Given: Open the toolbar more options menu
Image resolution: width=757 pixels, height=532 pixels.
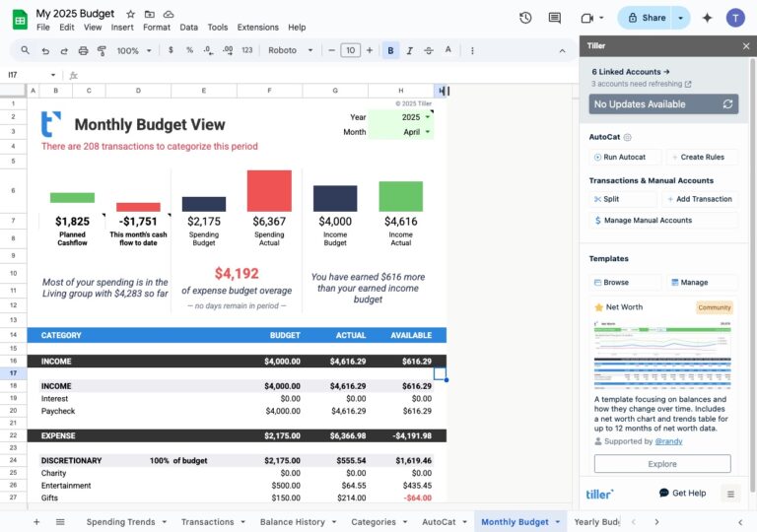Looking at the screenshot, I should (x=472, y=50).
